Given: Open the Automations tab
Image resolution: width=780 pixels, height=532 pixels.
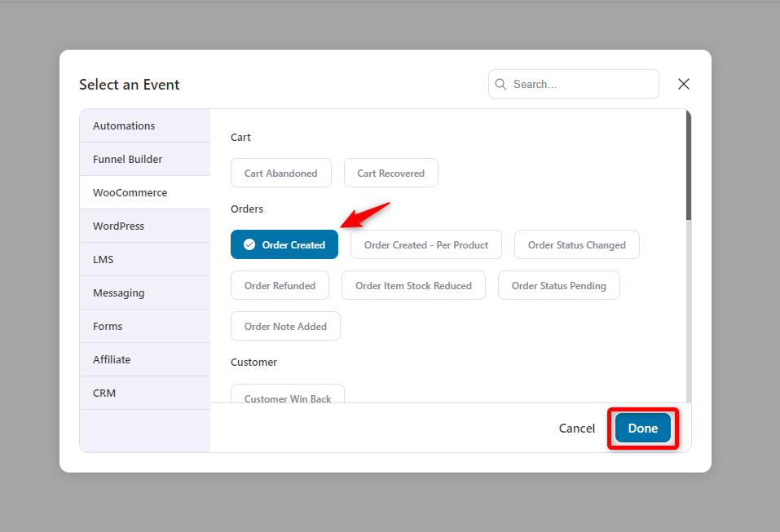Looking at the screenshot, I should point(145,125).
